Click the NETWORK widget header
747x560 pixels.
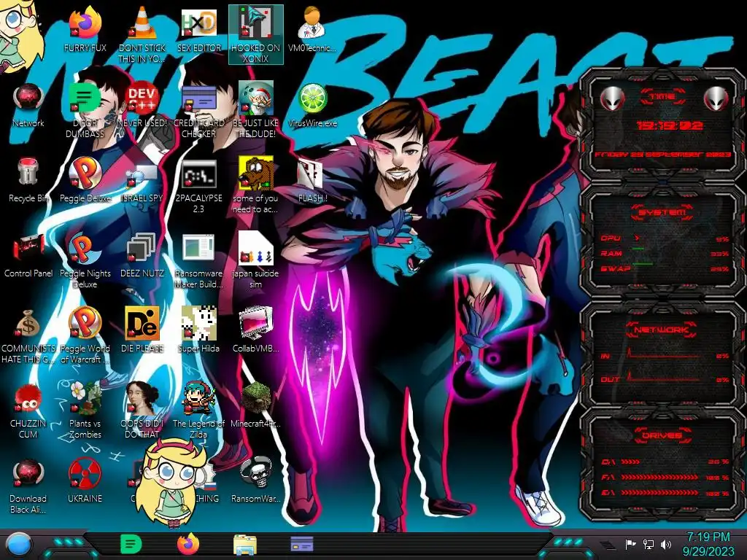click(x=661, y=330)
